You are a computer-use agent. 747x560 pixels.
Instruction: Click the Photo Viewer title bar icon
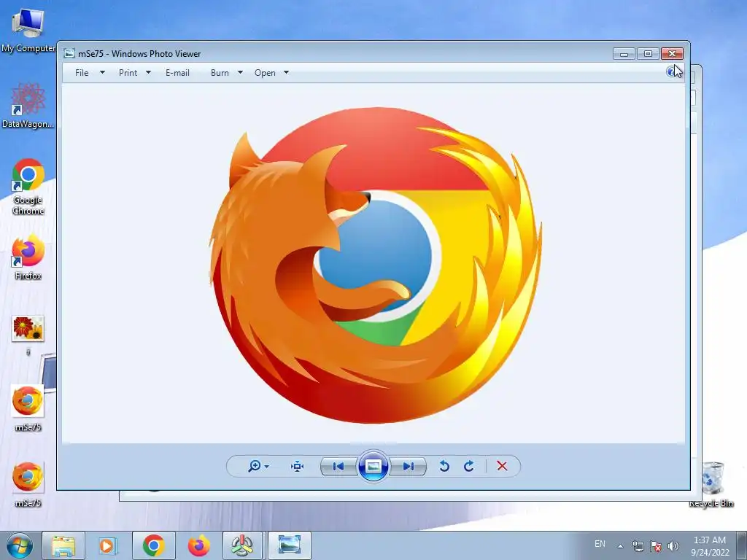69,53
